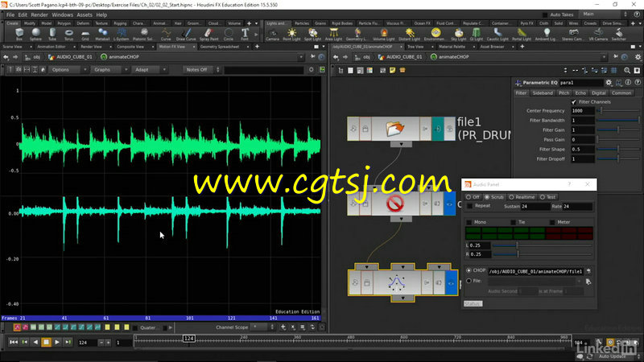Viewport: 644px width, 362px height.
Task: Adjust the left channel volume slider
Action: tap(542, 245)
